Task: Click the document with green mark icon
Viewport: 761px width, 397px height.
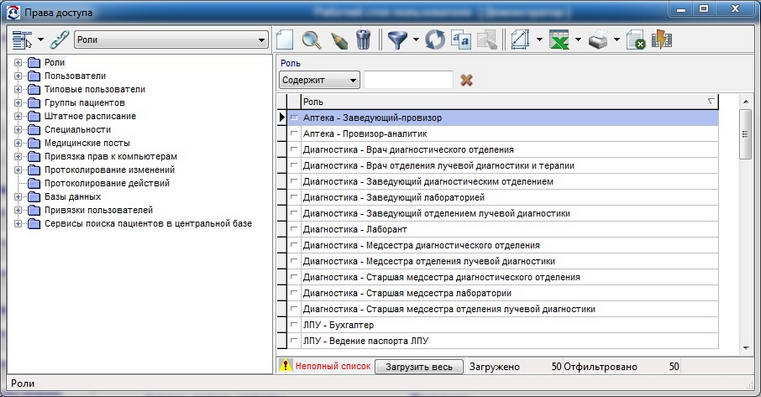Action: (635, 40)
